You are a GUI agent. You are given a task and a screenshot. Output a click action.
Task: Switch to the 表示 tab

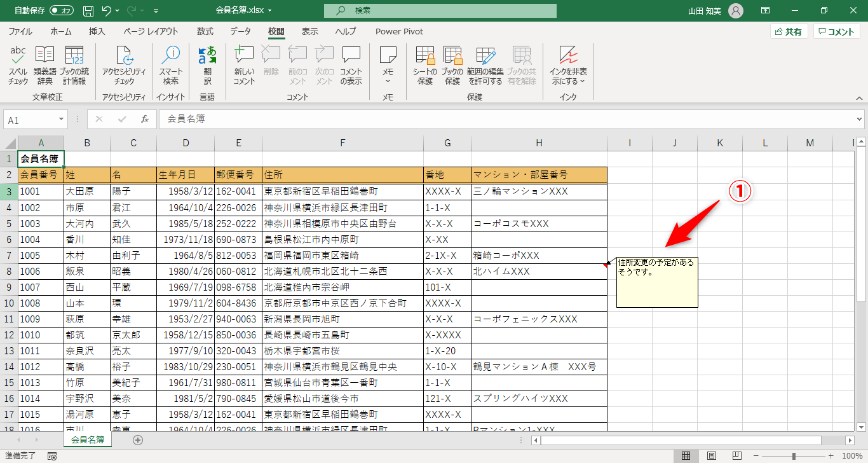[310, 31]
